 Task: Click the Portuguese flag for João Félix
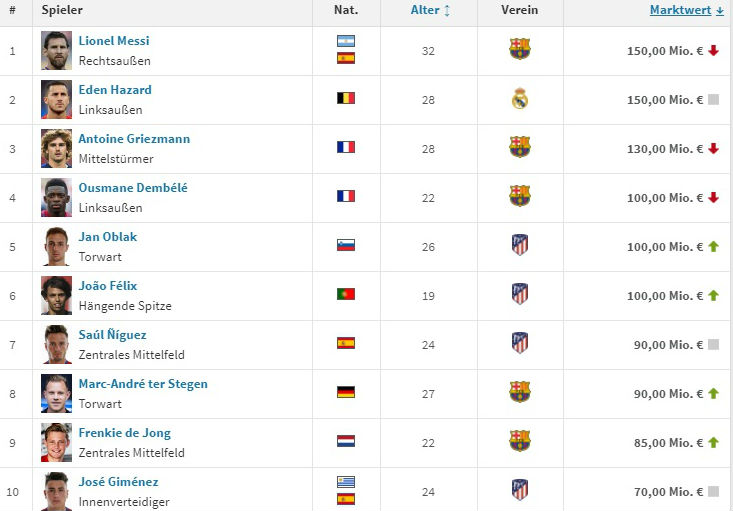click(x=346, y=295)
